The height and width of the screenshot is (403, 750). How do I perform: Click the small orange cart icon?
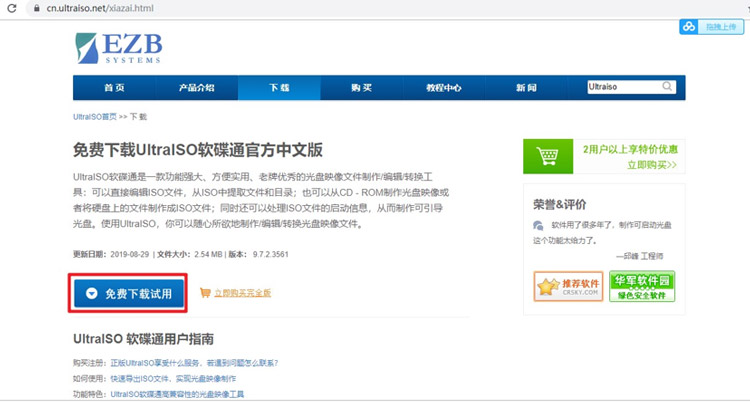point(205,293)
